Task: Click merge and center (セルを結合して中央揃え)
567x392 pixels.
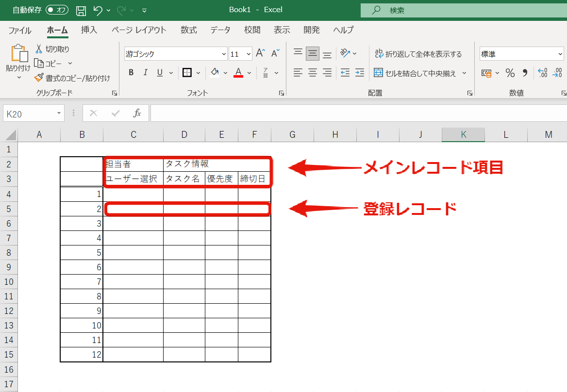Action: 415,73
